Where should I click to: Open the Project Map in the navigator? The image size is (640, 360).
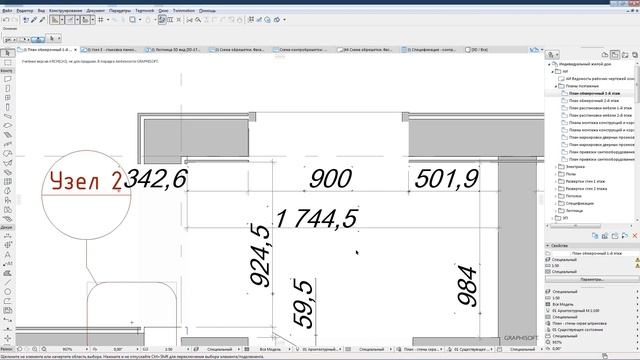[605, 55]
